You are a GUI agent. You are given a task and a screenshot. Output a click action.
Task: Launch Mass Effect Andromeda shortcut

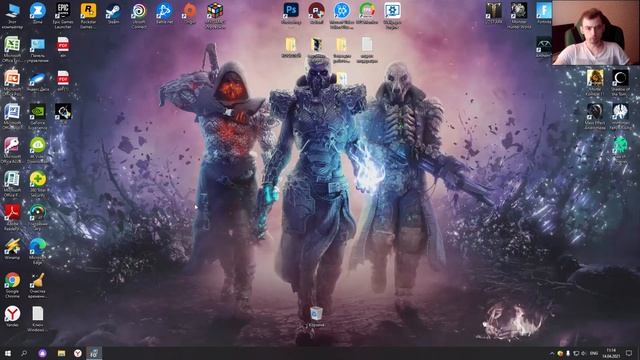click(x=595, y=111)
